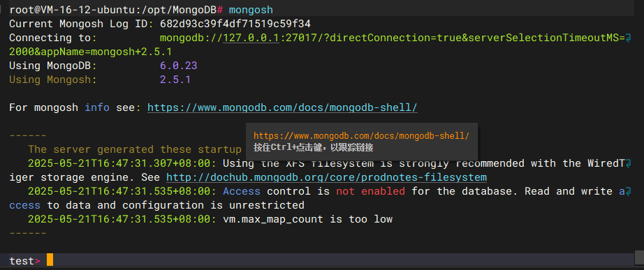This screenshot has width=644, height=270.
Task: Click the vm.max_map_count warning message
Action: [307, 220]
